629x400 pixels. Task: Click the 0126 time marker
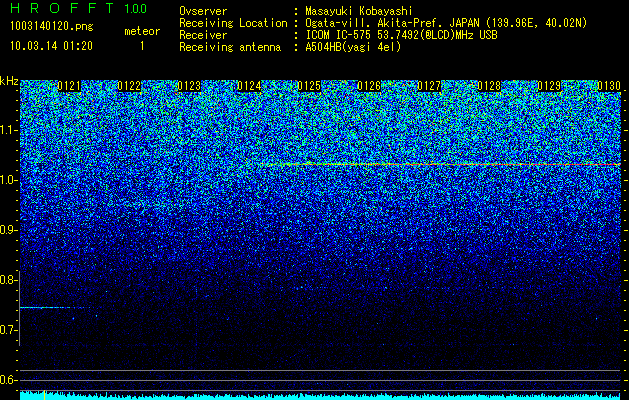369,86
